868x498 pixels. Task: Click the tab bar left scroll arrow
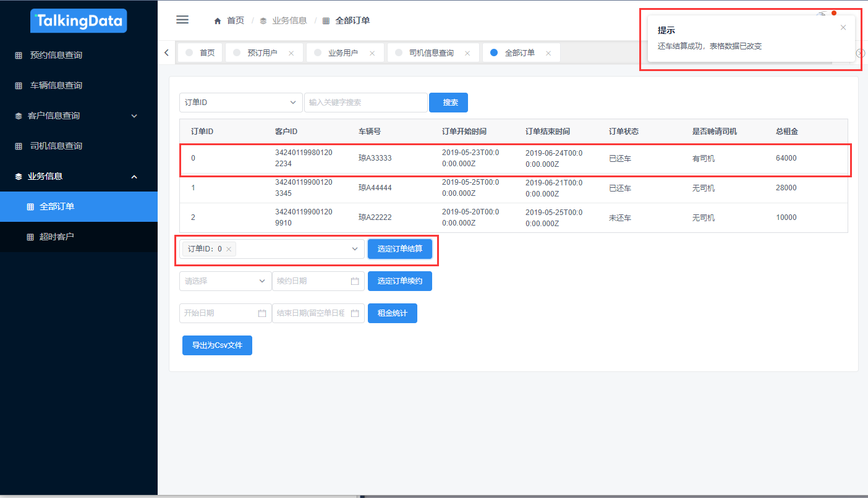[166, 53]
